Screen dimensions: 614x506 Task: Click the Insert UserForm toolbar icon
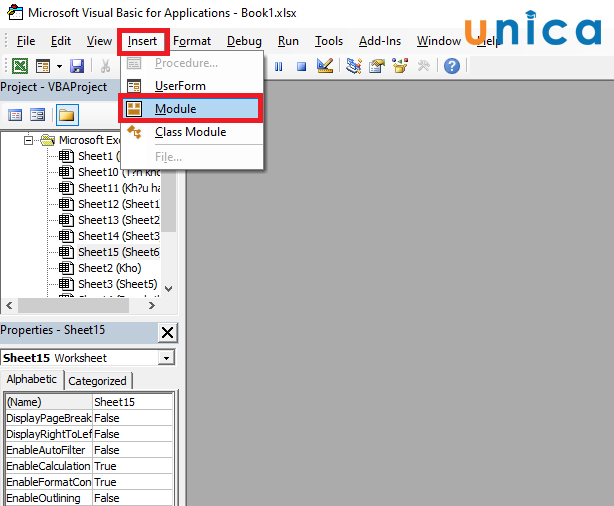click(43, 66)
